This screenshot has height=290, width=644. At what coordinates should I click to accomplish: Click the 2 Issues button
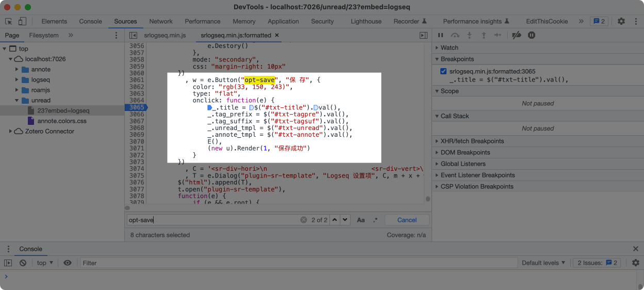(x=598, y=263)
